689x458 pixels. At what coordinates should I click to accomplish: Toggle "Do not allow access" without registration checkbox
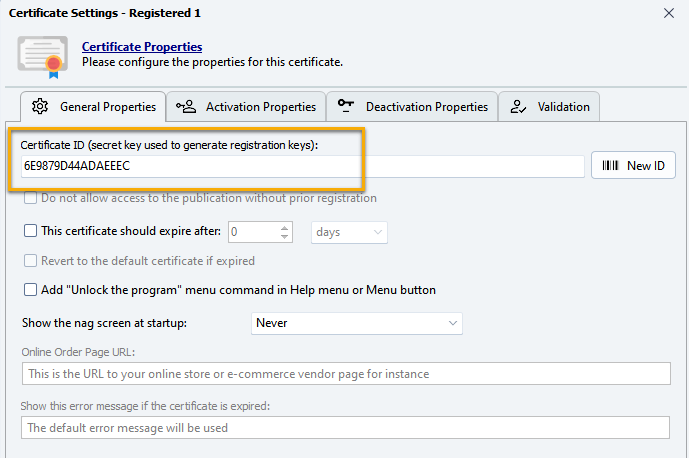[30, 198]
